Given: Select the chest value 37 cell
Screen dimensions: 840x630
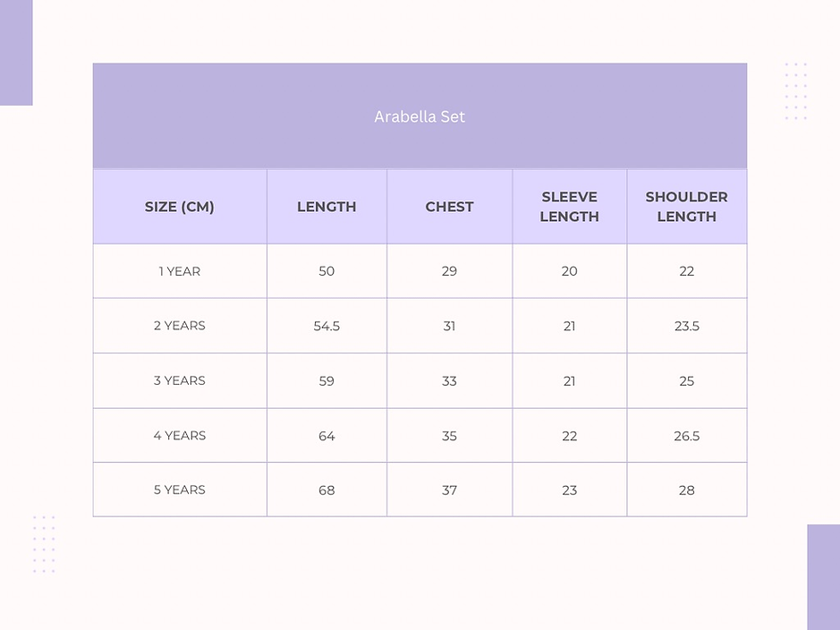Looking at the screenshot, I should 449,490.
